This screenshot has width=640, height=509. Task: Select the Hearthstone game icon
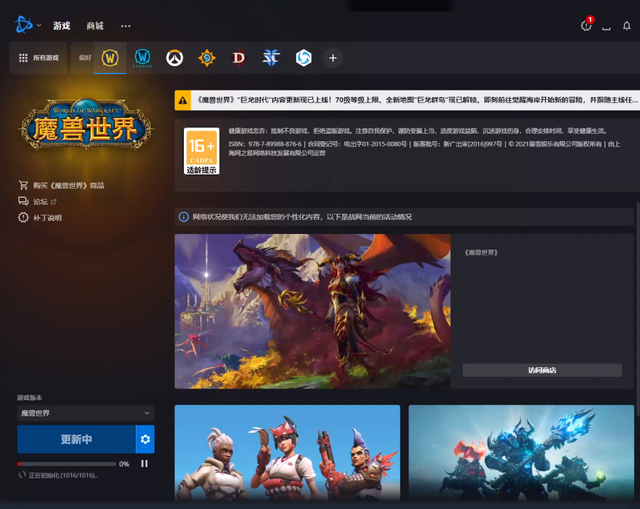pos(207,58)
